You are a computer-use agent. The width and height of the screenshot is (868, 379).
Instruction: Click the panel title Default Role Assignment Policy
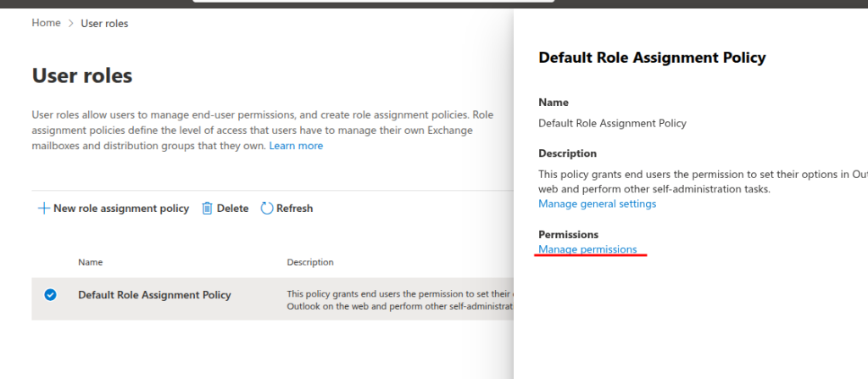click(x=652, y=58)
